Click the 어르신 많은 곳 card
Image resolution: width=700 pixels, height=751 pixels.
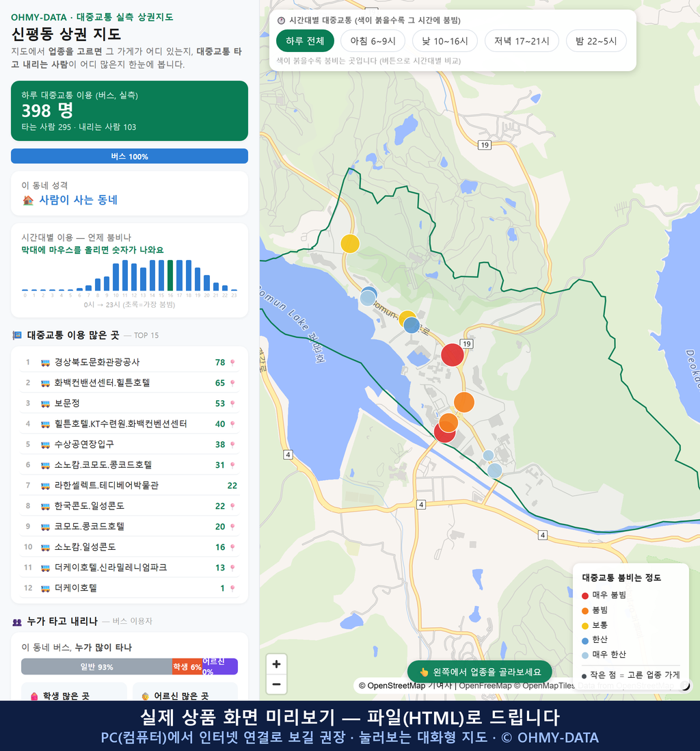[185, 691]
